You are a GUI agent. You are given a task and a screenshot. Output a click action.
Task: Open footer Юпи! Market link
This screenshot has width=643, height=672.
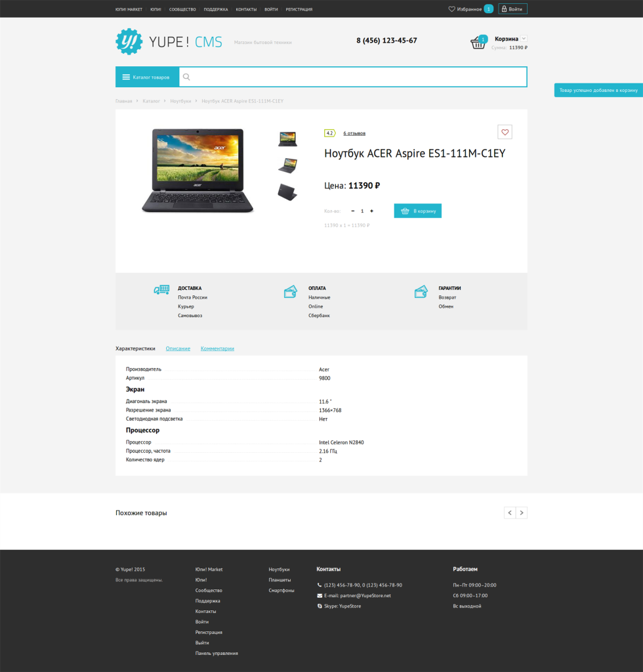[209, 570]
